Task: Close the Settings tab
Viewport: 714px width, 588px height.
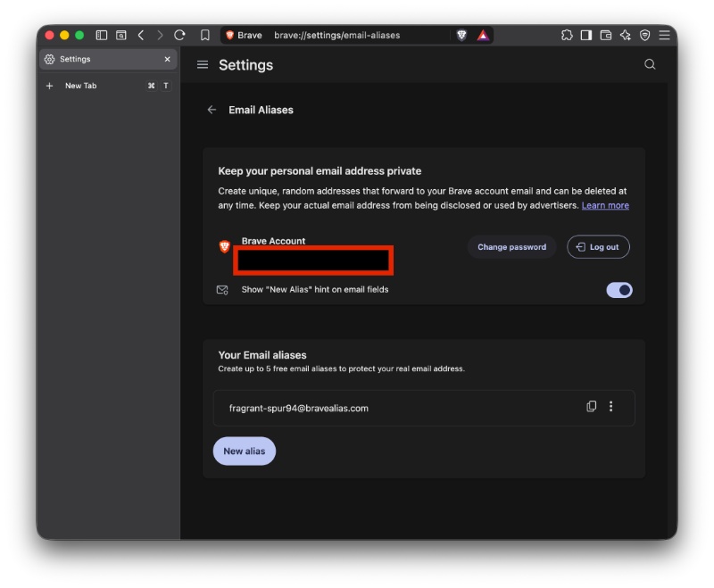Action: click(x=167, y=59)
